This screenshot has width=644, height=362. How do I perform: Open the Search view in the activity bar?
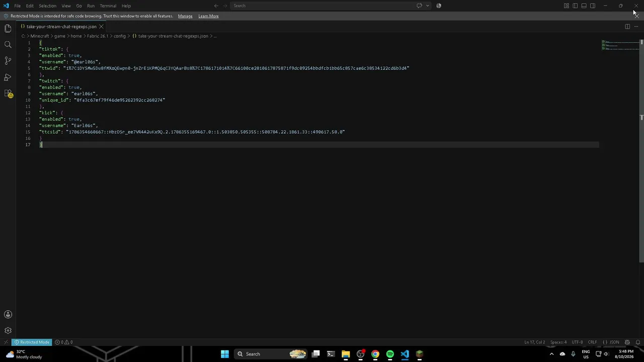[x=8, y=45]
